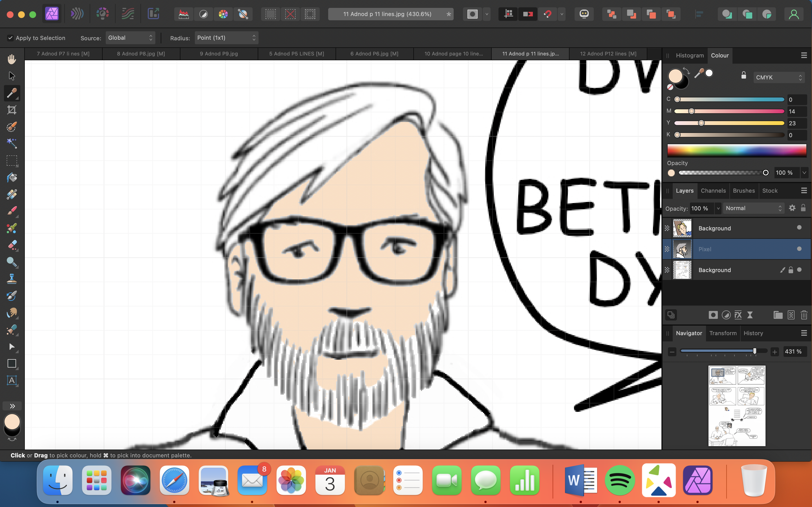The image size is (812, 507).
Task: Choose the rectangular Marquee selection tool
Action: pos(12,161)
